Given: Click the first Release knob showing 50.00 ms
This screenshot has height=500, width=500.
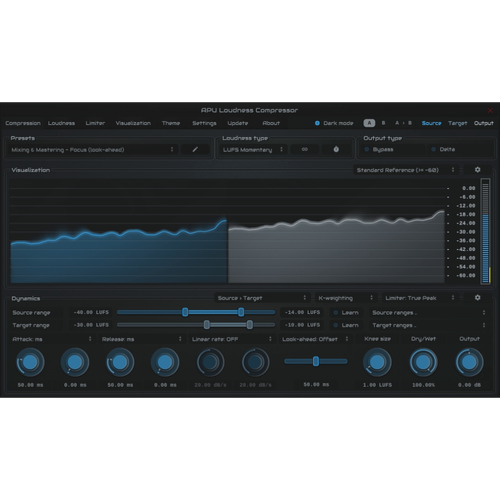Looking at the screenshot, I should (120, 362).
